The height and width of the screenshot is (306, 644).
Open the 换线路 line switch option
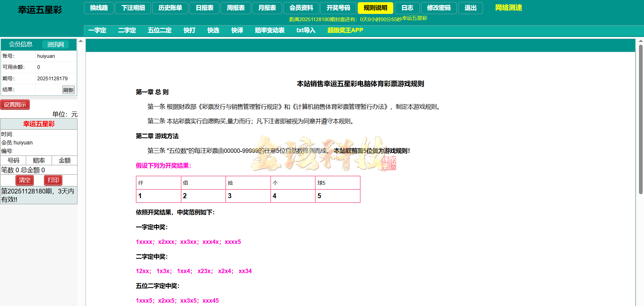pos(99,8)
